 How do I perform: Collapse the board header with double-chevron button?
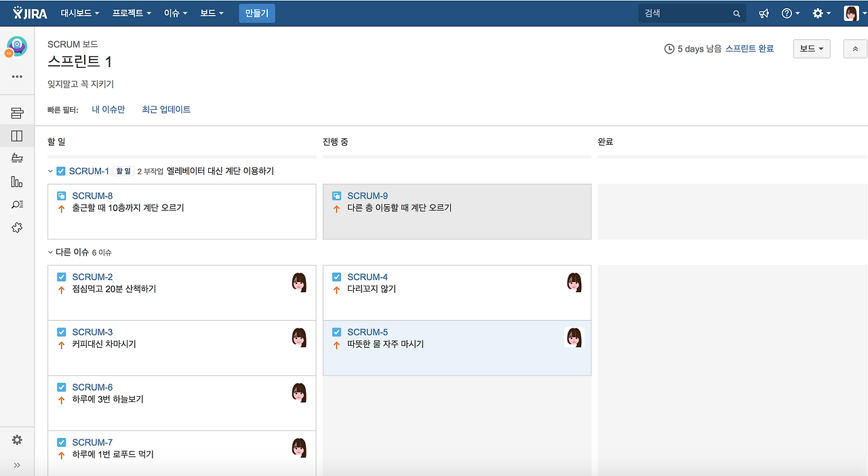[x=855, y=49]
